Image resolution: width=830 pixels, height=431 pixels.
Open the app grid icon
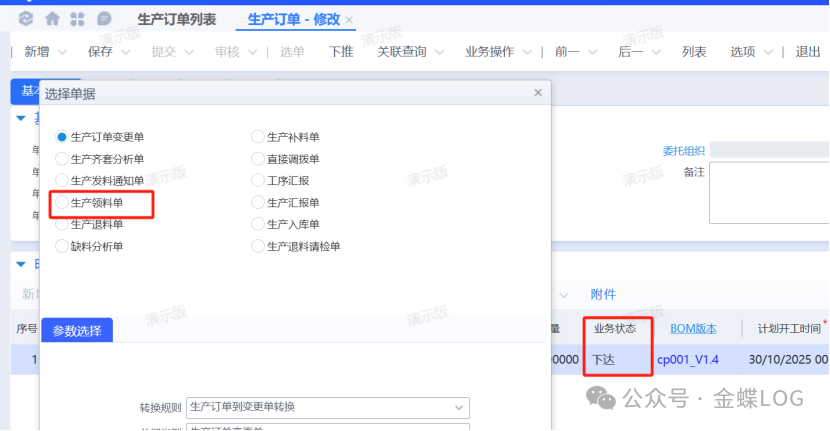(78, 18)
